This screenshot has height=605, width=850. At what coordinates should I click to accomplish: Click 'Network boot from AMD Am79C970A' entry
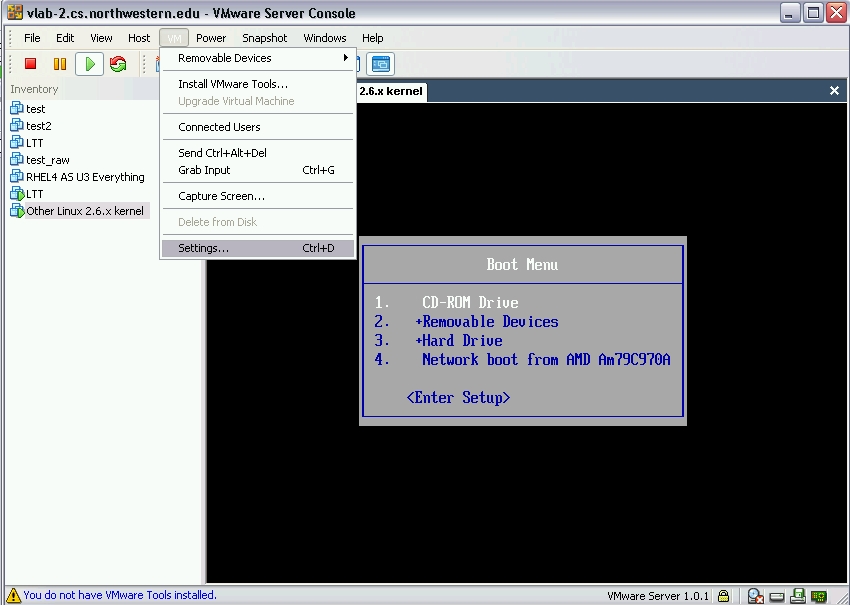546,359
